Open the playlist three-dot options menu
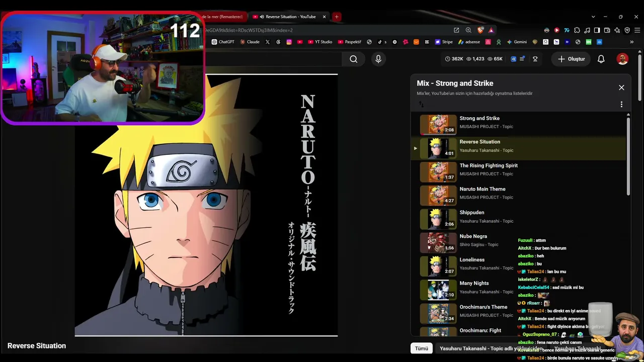Image resolution: width=644 pixels, height=362 pixels. pos(621,105)
